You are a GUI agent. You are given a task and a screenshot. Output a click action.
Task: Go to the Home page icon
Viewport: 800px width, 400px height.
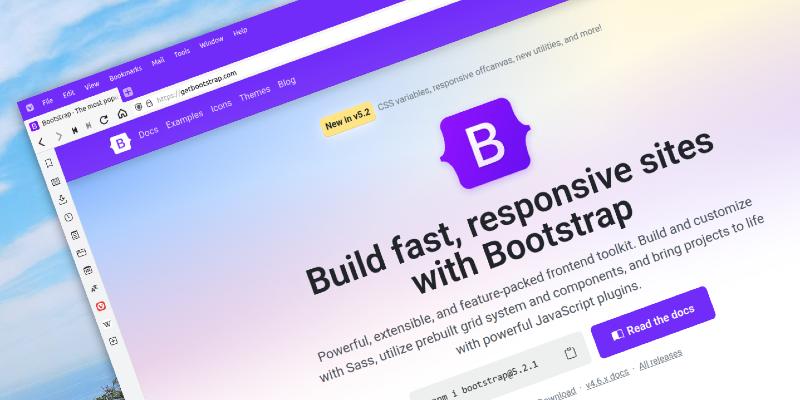pos(122,113)
